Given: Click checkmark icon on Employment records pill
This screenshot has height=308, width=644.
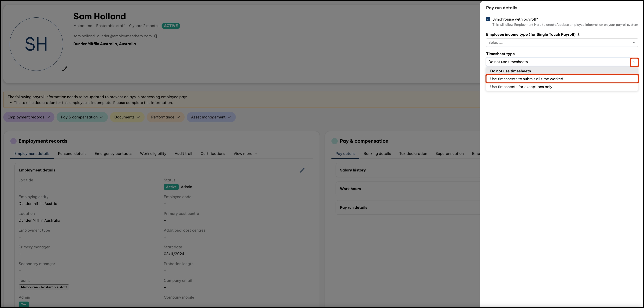Looking at the screenshot, I should [48, 117].
